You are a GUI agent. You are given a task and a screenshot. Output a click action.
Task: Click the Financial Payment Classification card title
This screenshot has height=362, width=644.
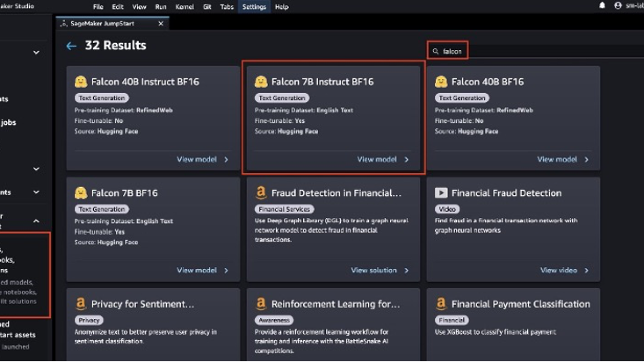tap(521, 304)
